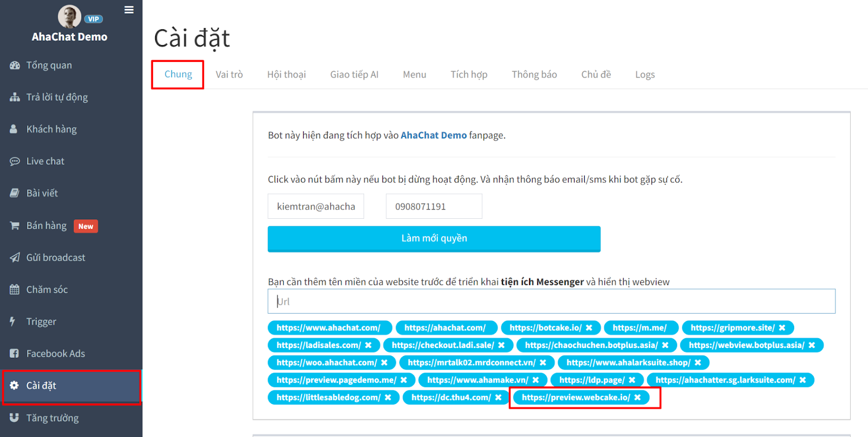
Task: Open the Giao tiếp AI tab
Action: click(x=354, y=74)
